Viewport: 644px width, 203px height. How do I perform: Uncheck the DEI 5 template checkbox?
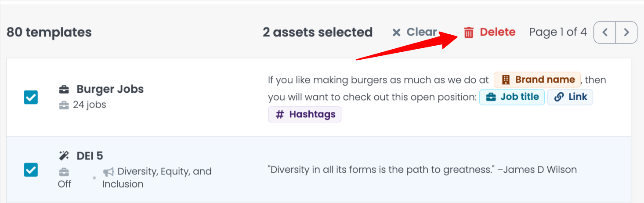coord(31,169)
